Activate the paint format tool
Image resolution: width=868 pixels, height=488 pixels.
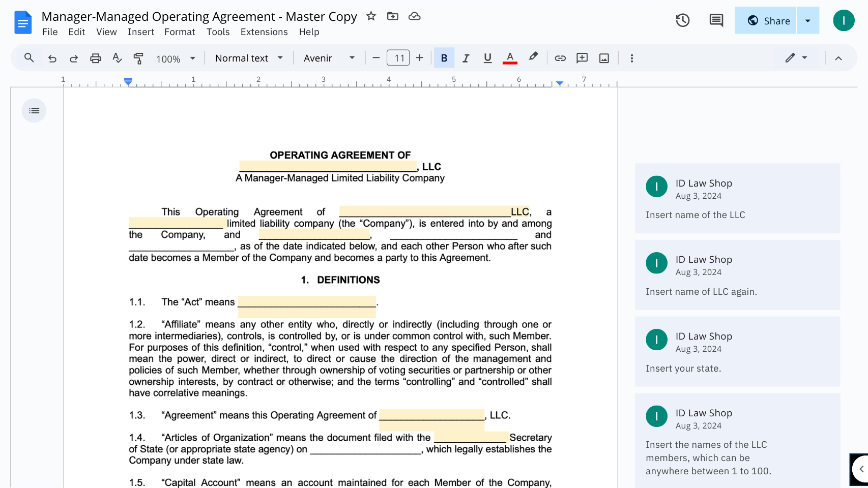pyautogui.click(x=138, y=58)
